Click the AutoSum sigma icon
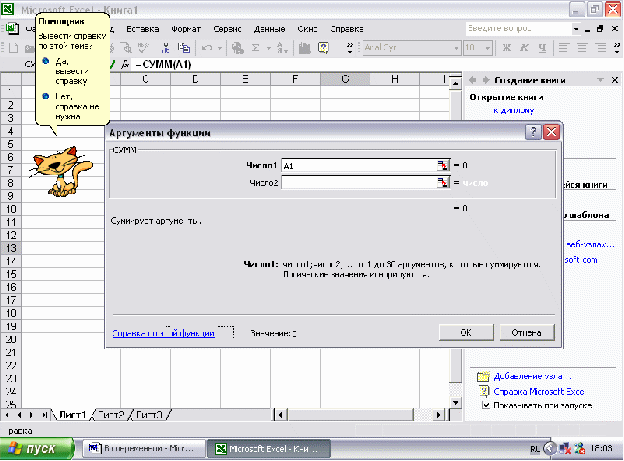Viewport: 624px width, 461px height. [x=255, y=48]
